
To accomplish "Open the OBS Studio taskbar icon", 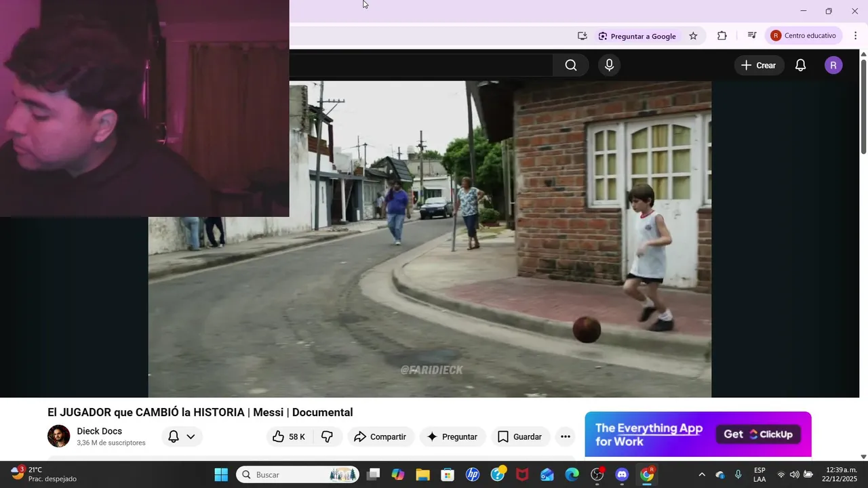I will coord(597,474).
